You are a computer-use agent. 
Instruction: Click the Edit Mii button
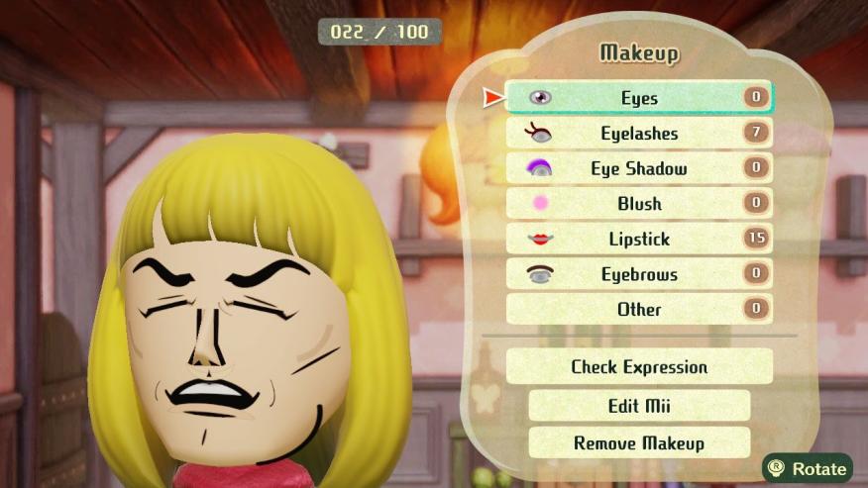639,406
